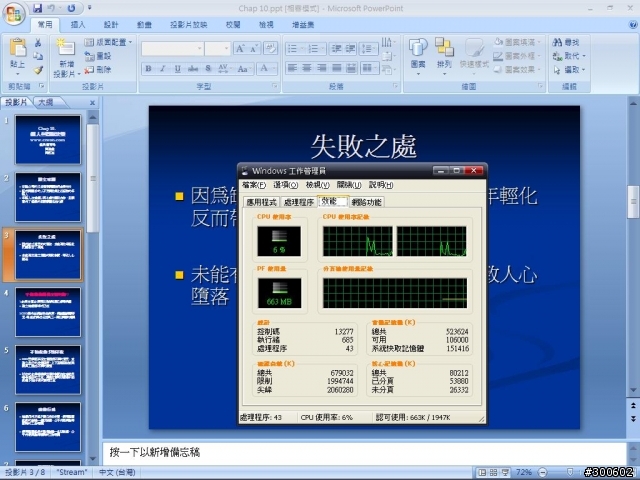The height and width of the screenshot is (480, 640).
Task: Open line spacing dropdown
Action: (369, 49)
